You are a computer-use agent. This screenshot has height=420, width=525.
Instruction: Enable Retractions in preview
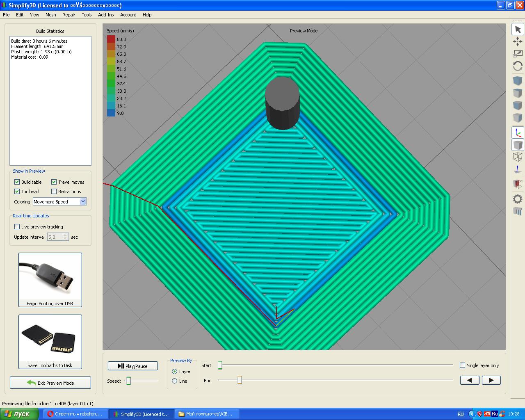(54, 192)
